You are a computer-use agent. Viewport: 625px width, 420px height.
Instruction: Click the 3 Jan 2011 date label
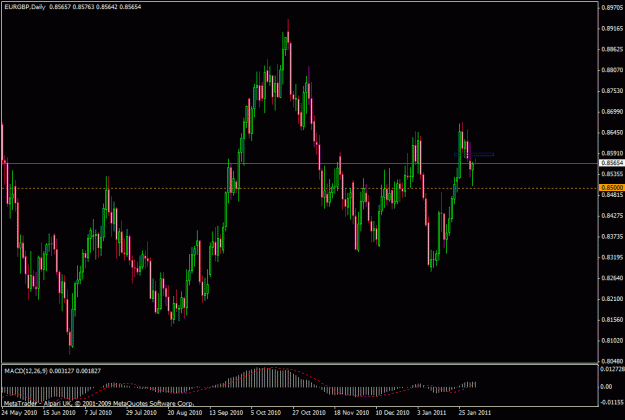coord(432,413)
